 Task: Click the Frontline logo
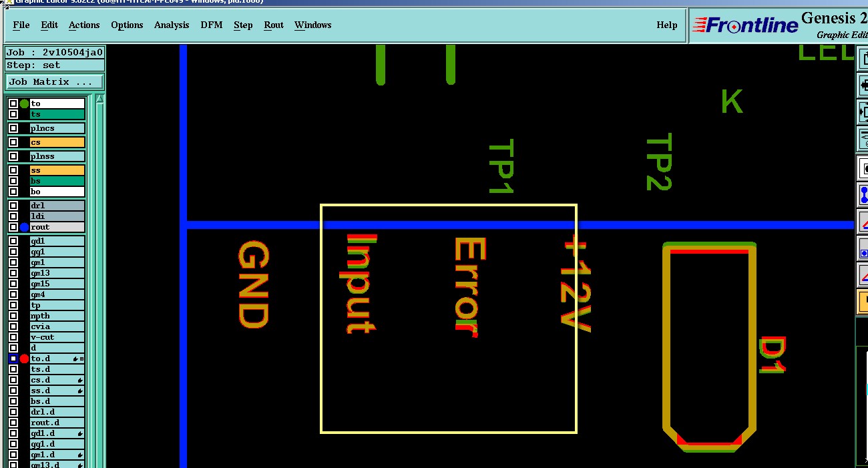[x=745, y=25]
